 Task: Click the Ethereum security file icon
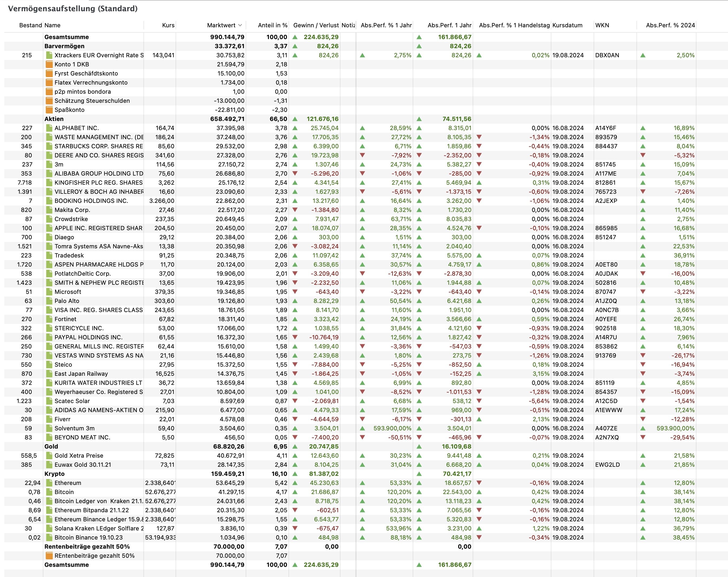49,483
